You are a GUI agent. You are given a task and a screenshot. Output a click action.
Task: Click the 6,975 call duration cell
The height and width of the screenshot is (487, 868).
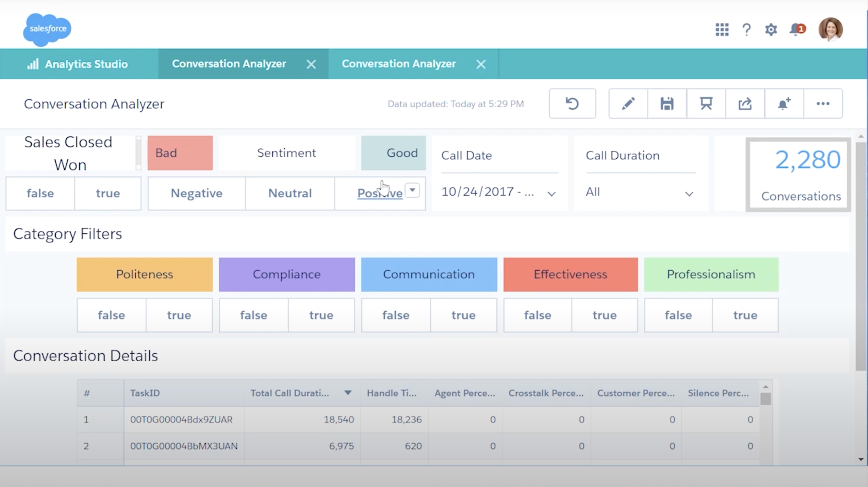click(x=302, y=446)
